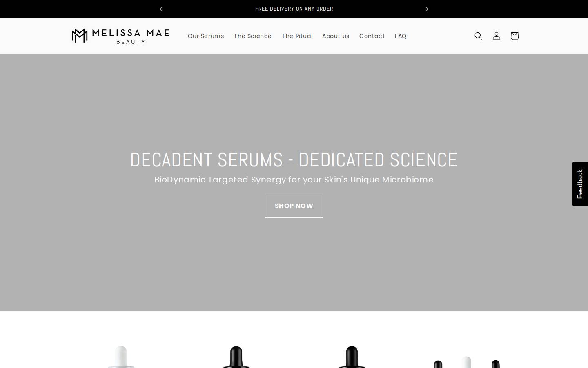Open the second black dropper bottle thumbnail

click(352, 357)
